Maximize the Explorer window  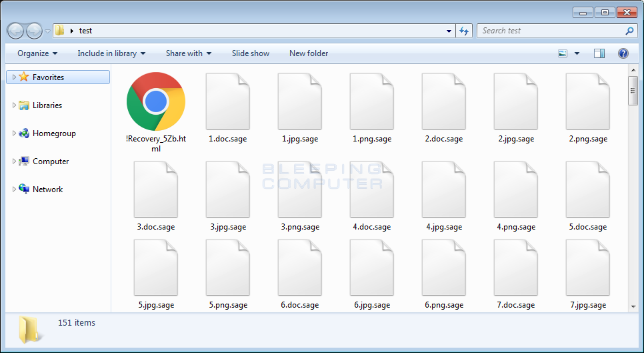[x=605, y=12]
